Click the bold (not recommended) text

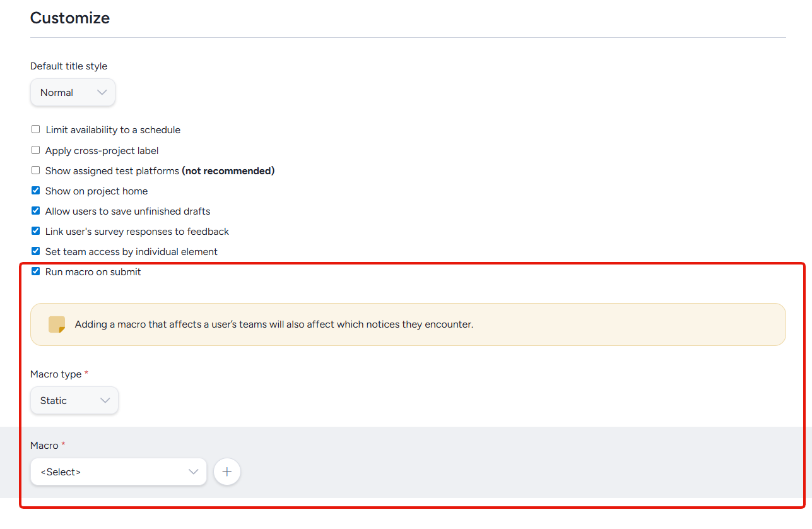228,170
